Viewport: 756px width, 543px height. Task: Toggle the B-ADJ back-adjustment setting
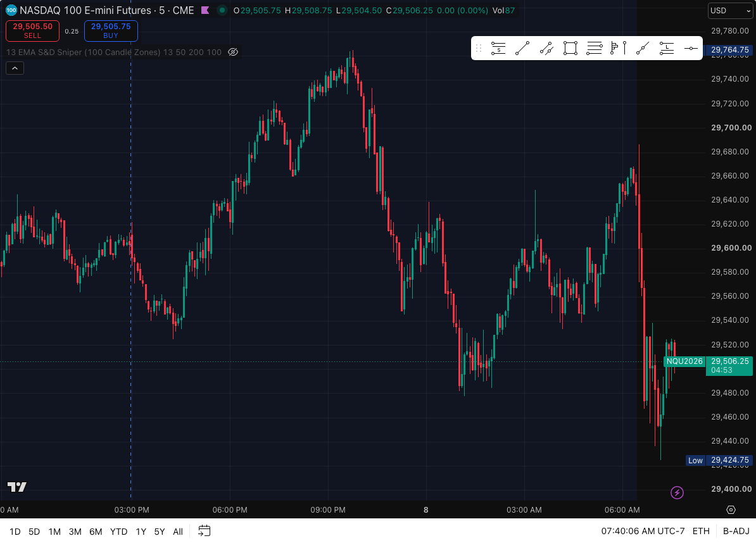(x=736, y=531)
